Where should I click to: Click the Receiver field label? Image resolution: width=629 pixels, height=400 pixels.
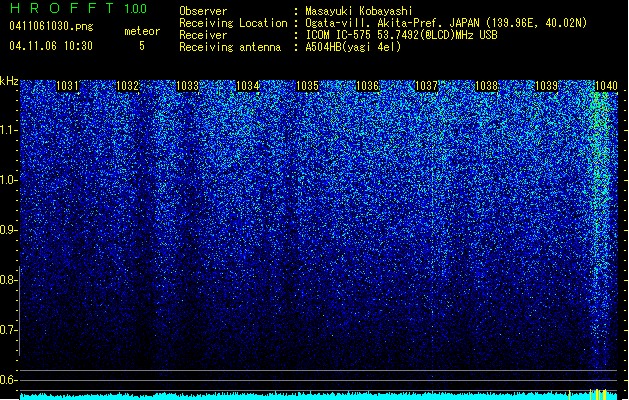203,35
